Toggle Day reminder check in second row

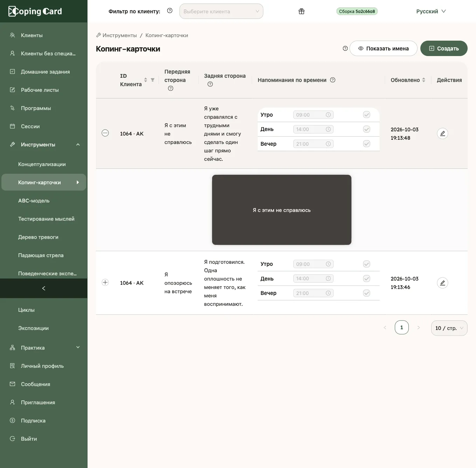click(x=366, y=278)
